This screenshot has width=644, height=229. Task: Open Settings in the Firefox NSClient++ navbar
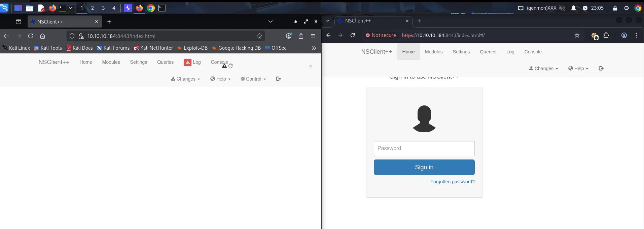[139, 62]
